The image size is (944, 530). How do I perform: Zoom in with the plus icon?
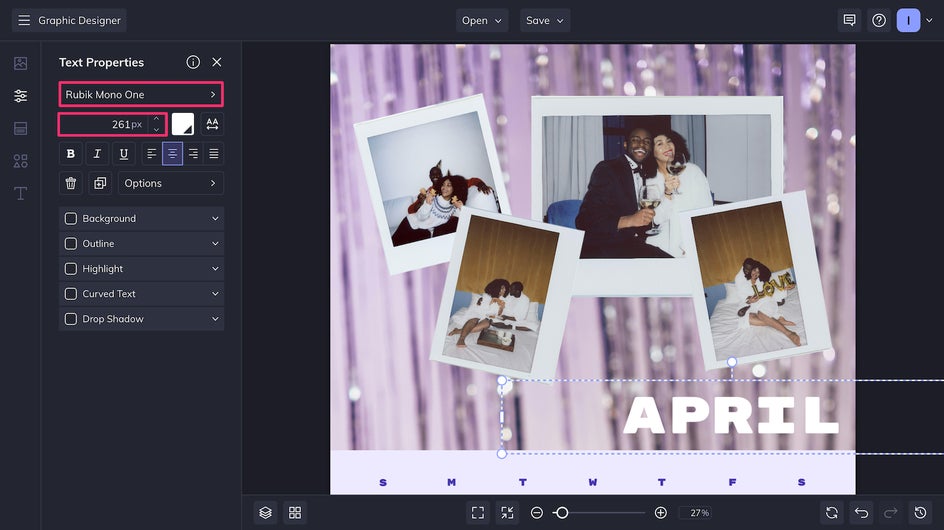(x=660, y=513)
